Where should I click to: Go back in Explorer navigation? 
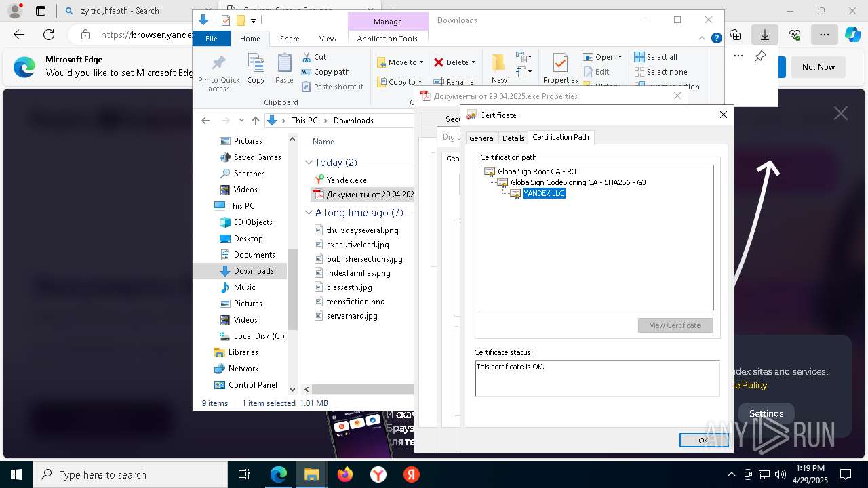coord(205,121)
